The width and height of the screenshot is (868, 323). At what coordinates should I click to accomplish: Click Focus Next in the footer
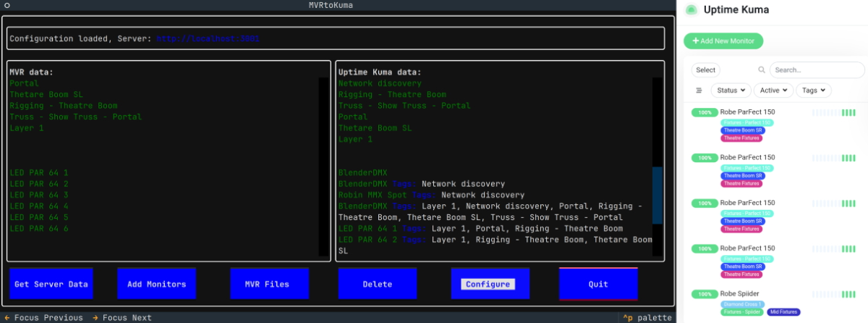122,317
